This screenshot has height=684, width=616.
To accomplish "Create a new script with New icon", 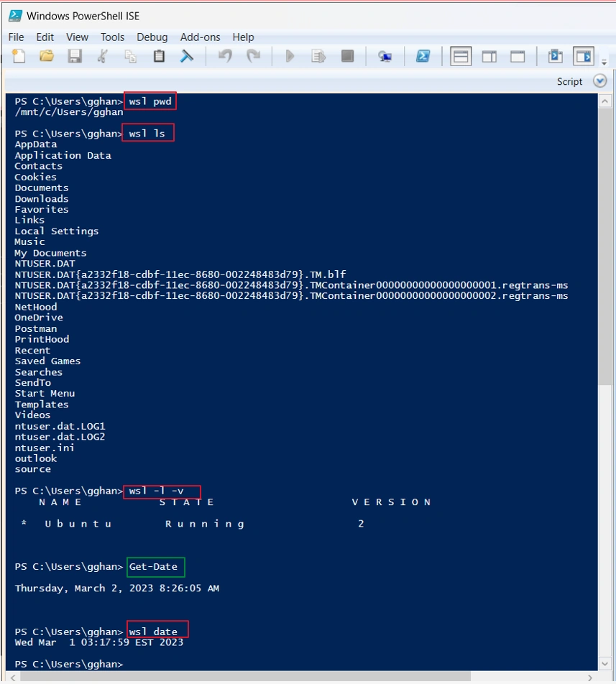I will click(x=19, y=56).
